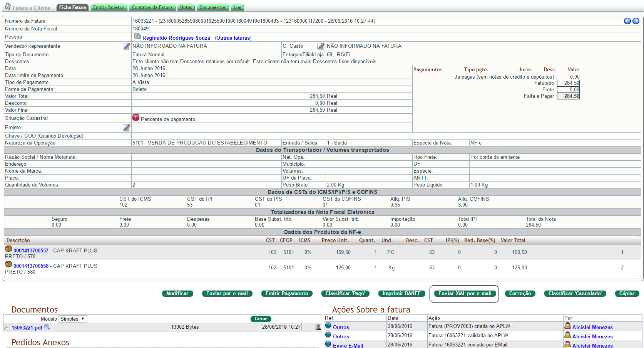Open Alcislei Menezes link in 'criada' row
Screen dimensions: 644x348
pyautogui.click(x=592, y=327)
